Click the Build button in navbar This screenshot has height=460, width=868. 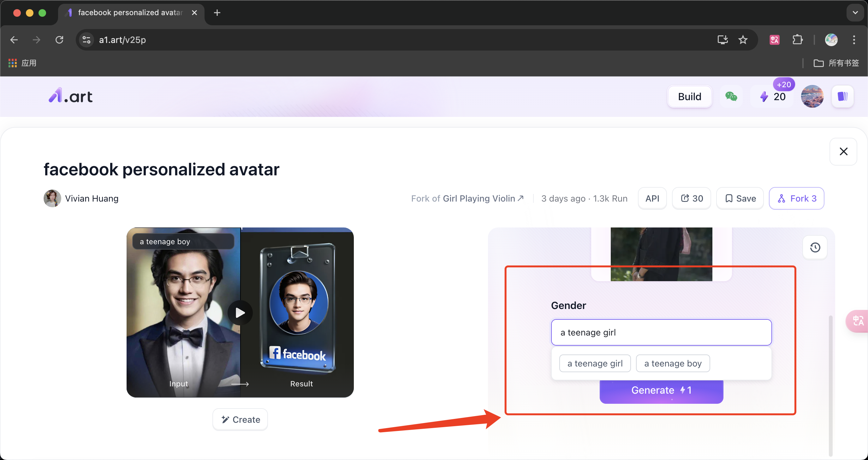690,96
